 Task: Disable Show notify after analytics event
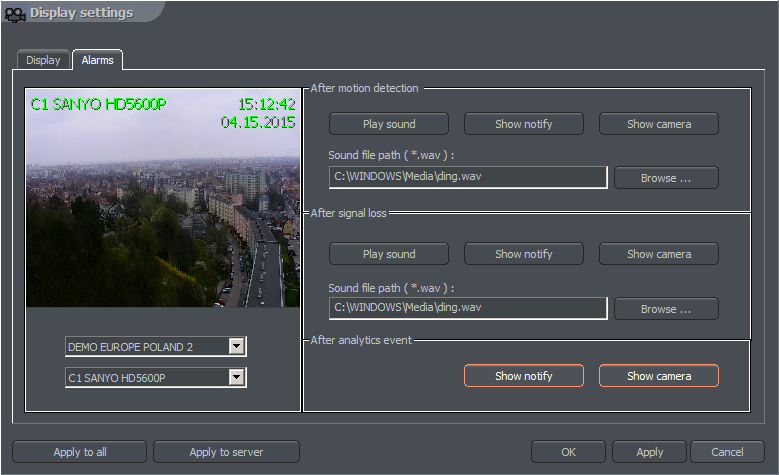[x=523, y=376]
